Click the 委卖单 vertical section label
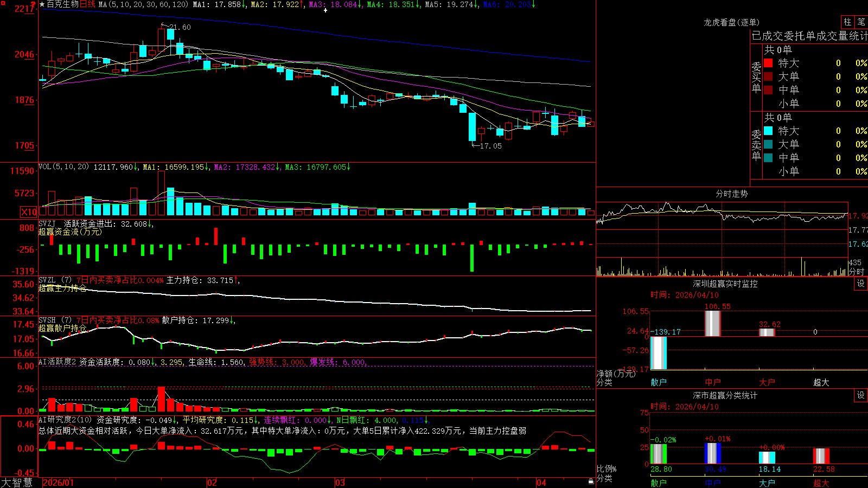This screenshot has height=488, width=868. coord(756,145)
